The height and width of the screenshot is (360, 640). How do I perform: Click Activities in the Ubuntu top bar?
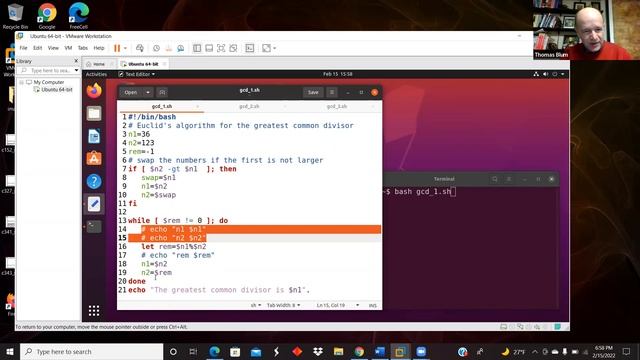click(x=96, y=74)
